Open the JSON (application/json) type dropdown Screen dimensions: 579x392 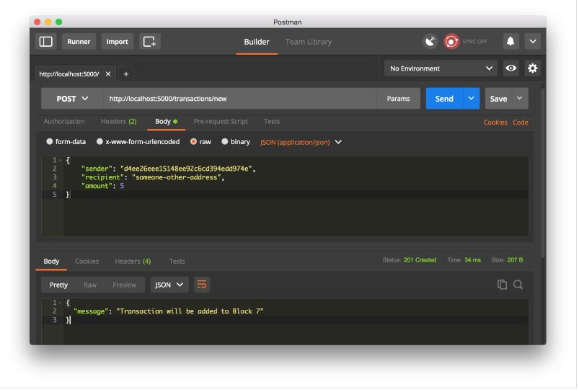pyautogui.click(x=301, y=142)
